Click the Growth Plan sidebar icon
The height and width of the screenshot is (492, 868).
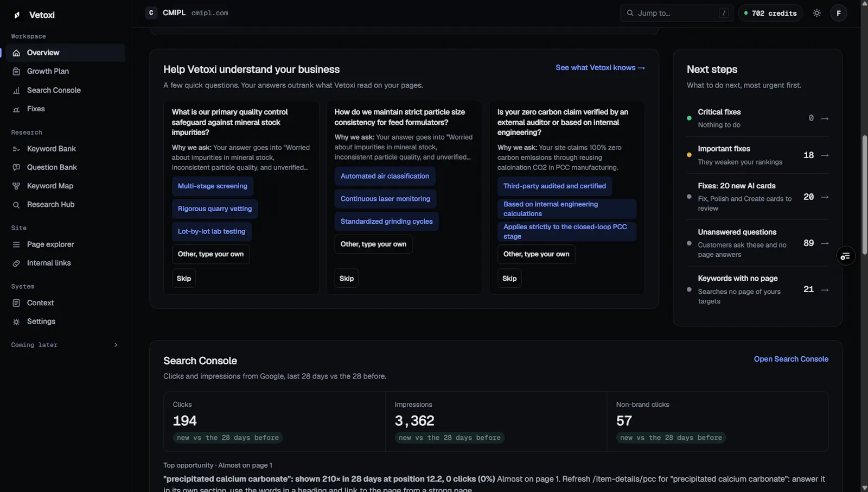pos(16,71)
